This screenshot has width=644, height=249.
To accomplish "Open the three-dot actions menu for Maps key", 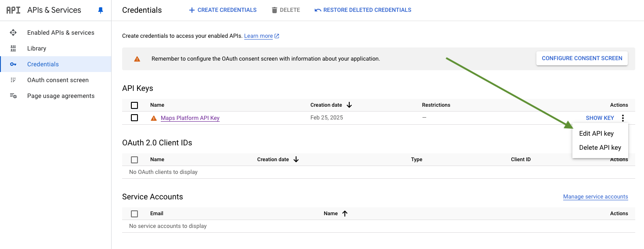I will (623, 118).
